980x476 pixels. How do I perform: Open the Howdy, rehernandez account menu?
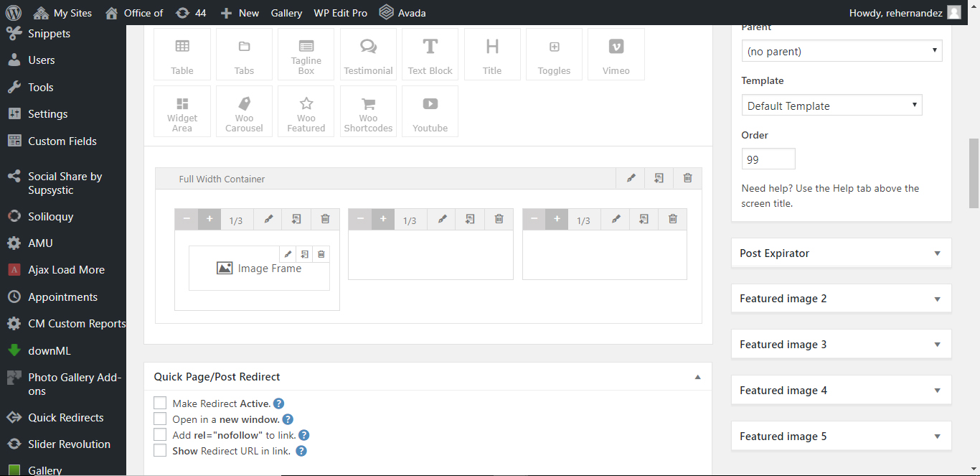point(905,12)
